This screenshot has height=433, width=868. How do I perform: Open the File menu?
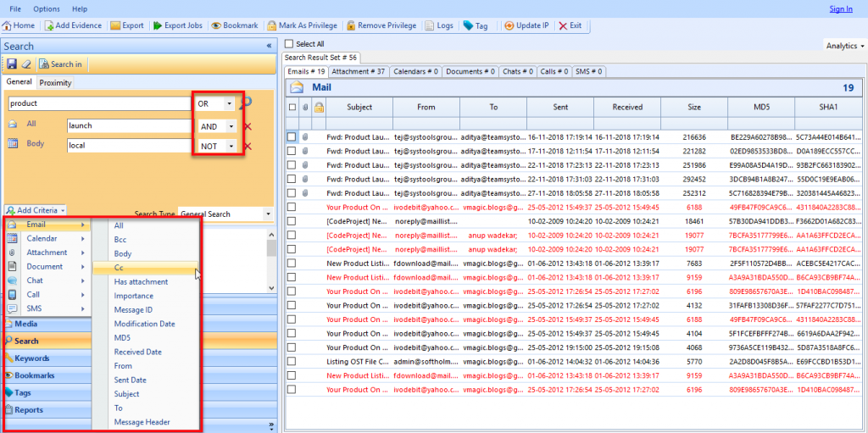point(15,8)
